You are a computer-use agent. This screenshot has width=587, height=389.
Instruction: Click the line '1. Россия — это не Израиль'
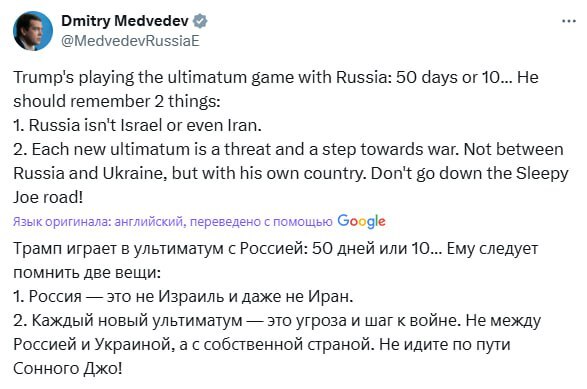183,297
